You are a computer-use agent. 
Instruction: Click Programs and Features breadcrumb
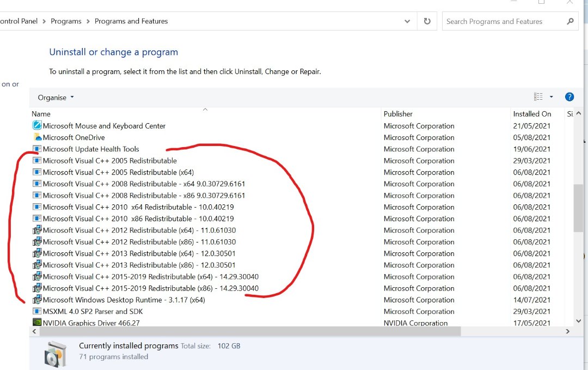tap(131, 21)
